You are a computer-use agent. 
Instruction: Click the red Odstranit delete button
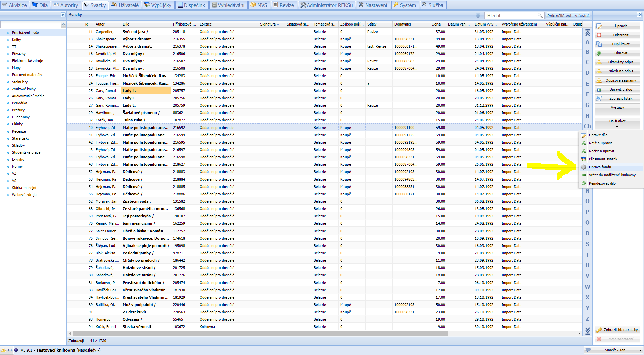(617, 35)
